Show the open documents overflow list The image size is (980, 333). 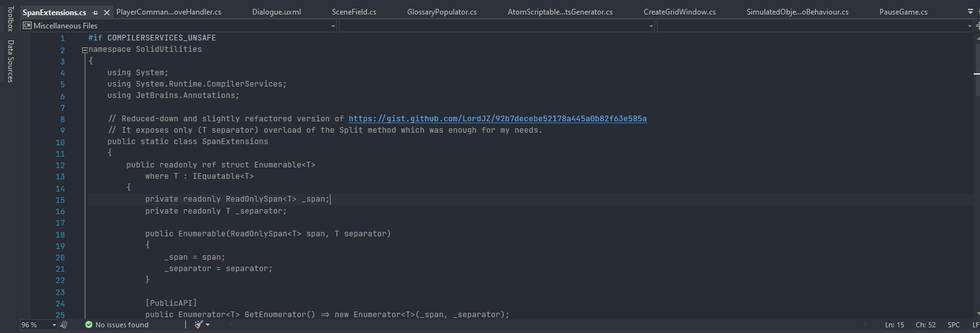[x=971, y=12]
